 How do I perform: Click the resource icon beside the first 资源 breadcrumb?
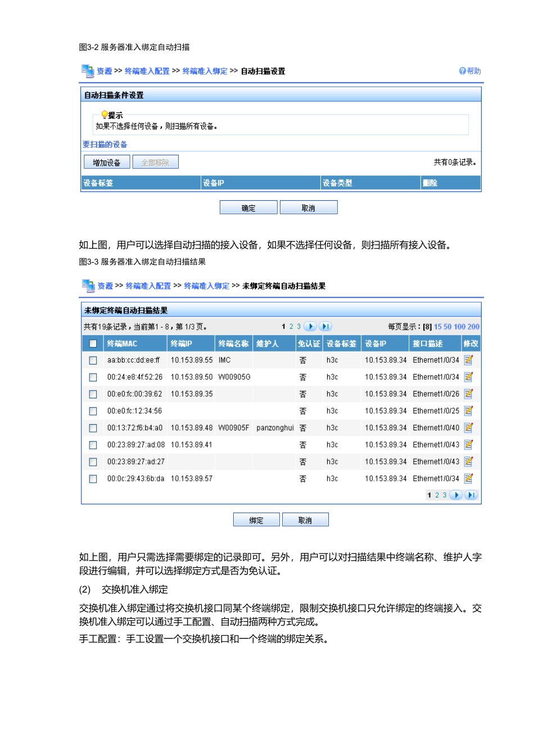coord(88,71)
